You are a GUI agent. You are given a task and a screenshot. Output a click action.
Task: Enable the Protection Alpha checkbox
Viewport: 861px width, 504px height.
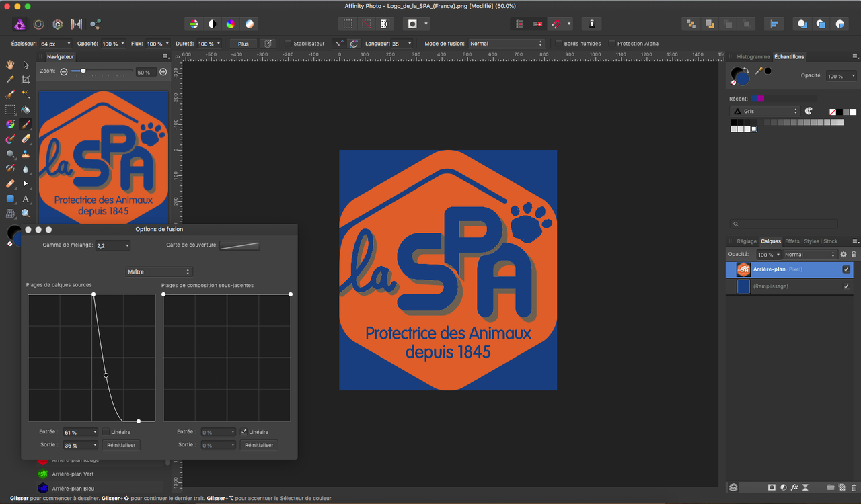click(612, 44)
